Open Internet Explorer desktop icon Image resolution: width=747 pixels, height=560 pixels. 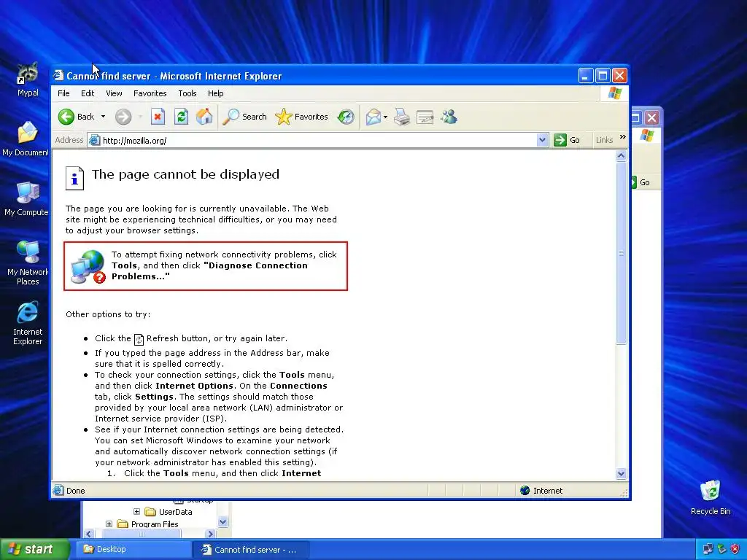click(x=28, y=323)
